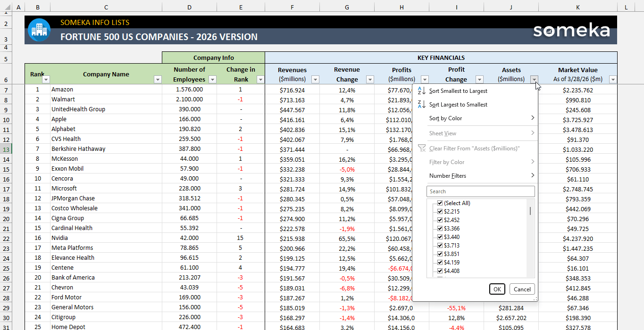Screen dimensions: 644x330
Task: Click the OK button in filter menu
Action: (x=497, y=289)
